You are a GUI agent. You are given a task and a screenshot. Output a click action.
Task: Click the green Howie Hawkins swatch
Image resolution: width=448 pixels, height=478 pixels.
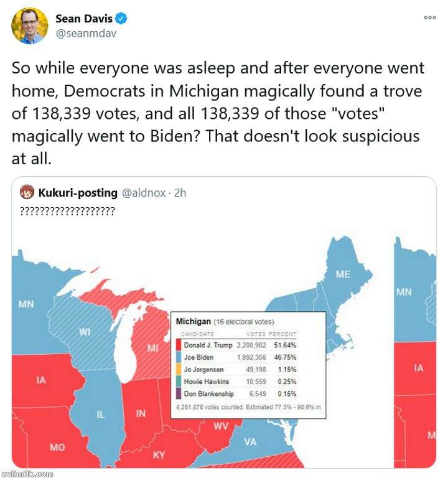(x=179, y=381)
